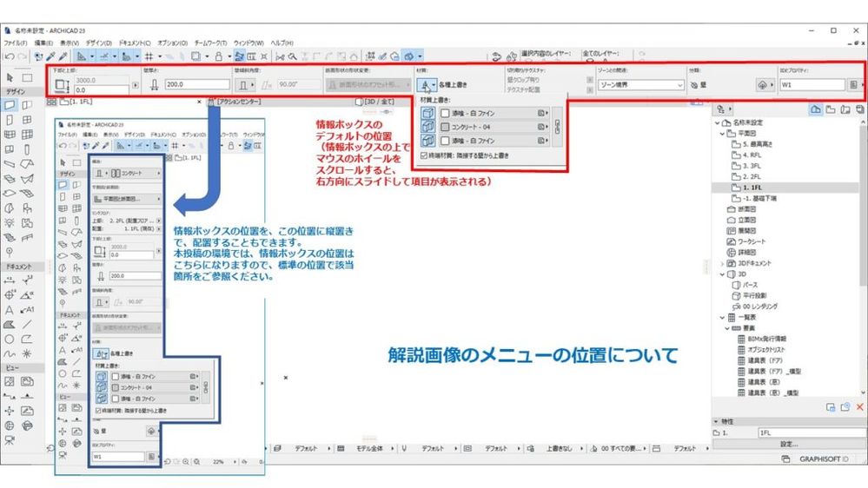The width and height of the screenshot is (868, 488).
Task: Open the 編集(E) menu
Action: pyautogui.click(x=43, y=43)
